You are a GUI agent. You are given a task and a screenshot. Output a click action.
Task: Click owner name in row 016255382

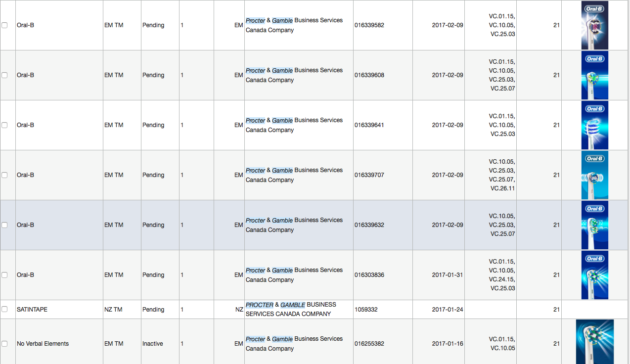point(294,344)
